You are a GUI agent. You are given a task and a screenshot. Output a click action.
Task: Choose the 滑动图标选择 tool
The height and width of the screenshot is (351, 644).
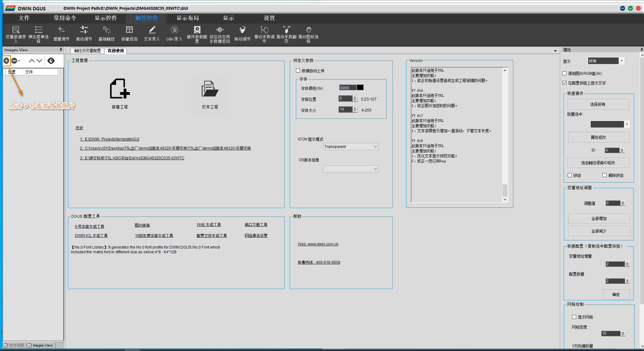[308, 34]
